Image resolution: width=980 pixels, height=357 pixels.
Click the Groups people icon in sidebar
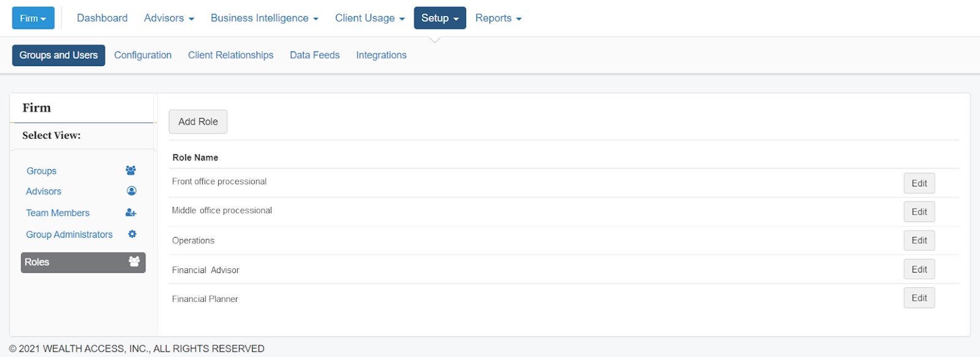tap(130, 170)
